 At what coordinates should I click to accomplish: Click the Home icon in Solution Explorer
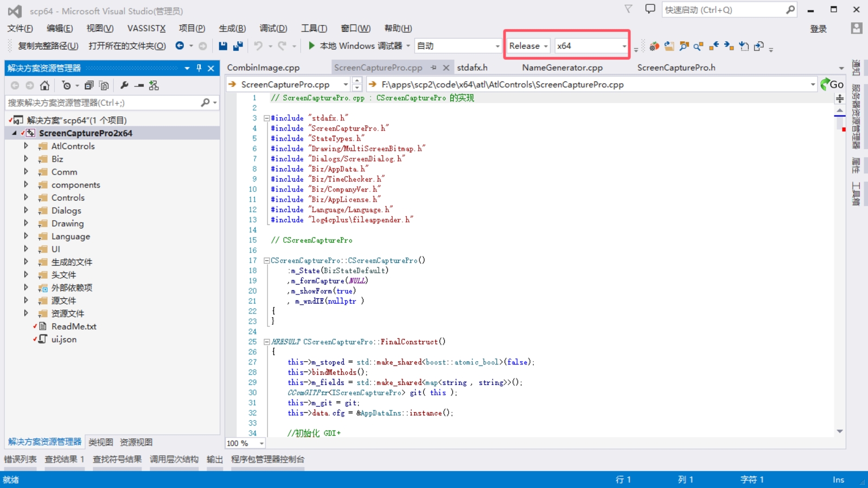[x=44, y=86]
